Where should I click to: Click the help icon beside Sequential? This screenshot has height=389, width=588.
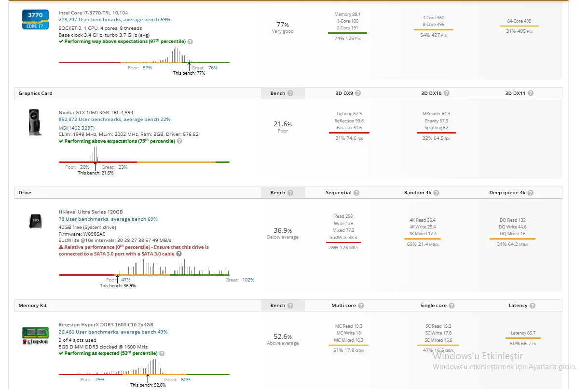(356, 193)
